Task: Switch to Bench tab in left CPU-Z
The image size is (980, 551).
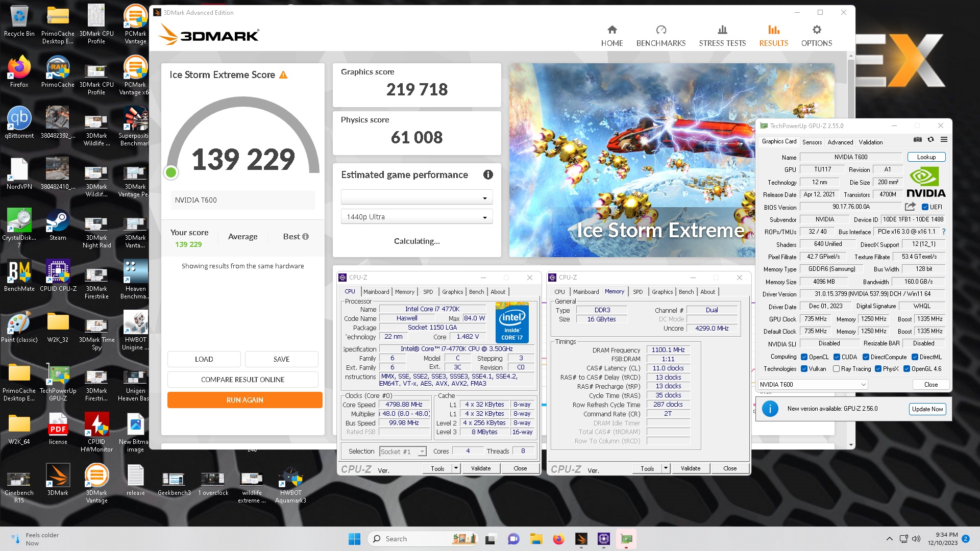Action: pyautogui.click(x=476, y=292)
